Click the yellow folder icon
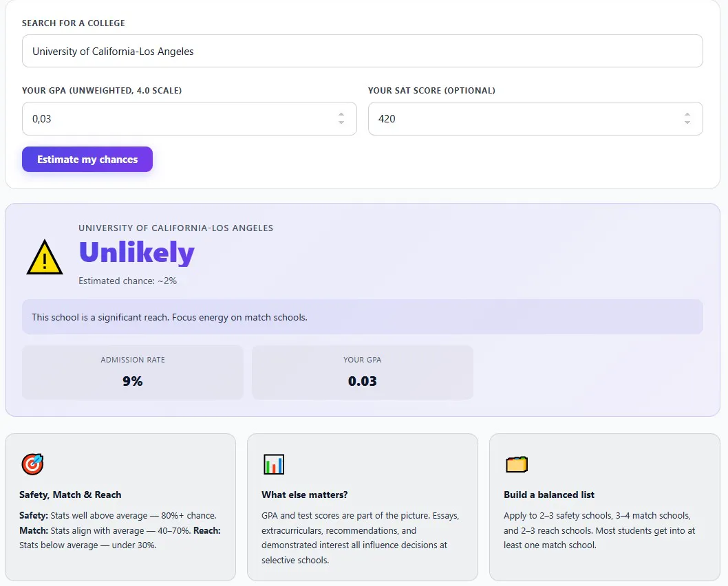The image size is (728, 586). 516,464
